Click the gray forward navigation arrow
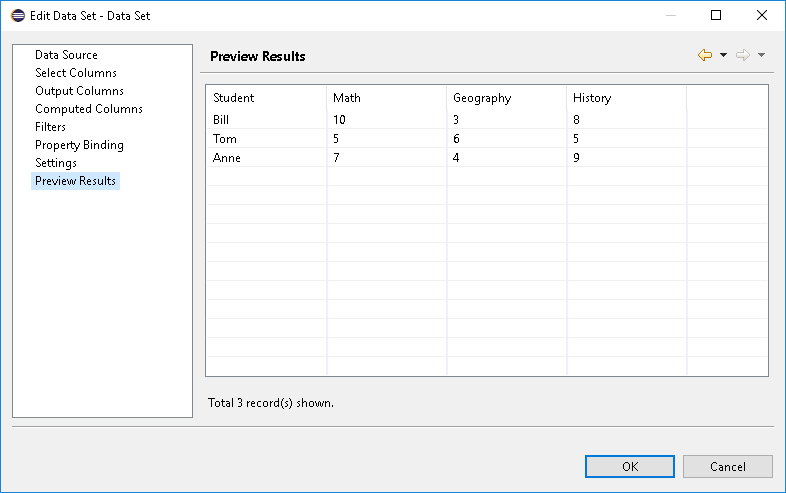This screenshot has width=786, height=493. 743,55
